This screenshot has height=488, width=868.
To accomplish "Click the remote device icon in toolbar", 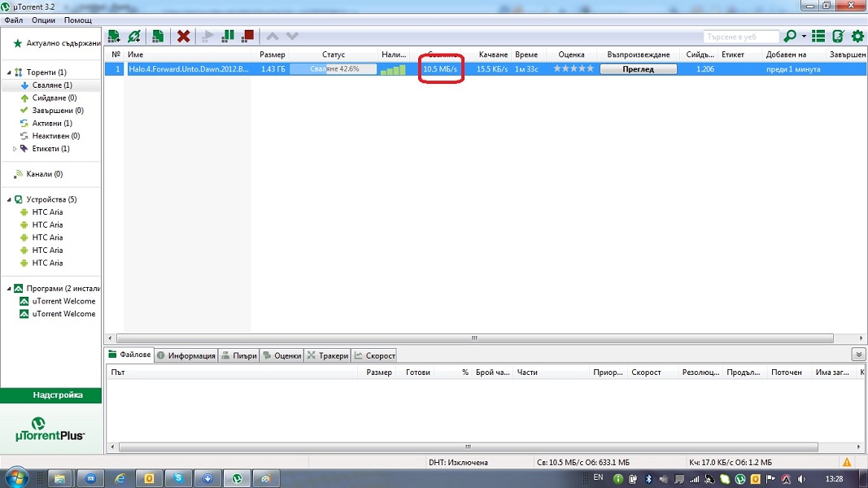I will click(x=838, y=37).
